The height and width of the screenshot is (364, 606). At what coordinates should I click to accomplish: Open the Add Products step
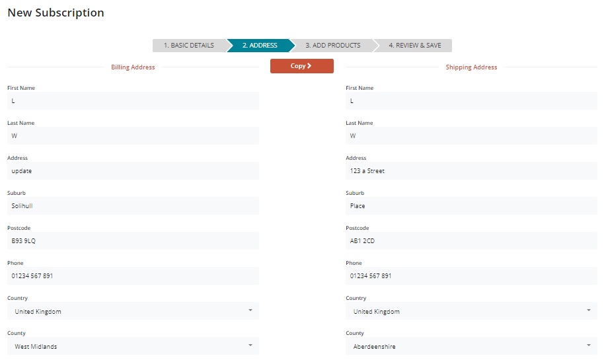(x=333, y=46)
